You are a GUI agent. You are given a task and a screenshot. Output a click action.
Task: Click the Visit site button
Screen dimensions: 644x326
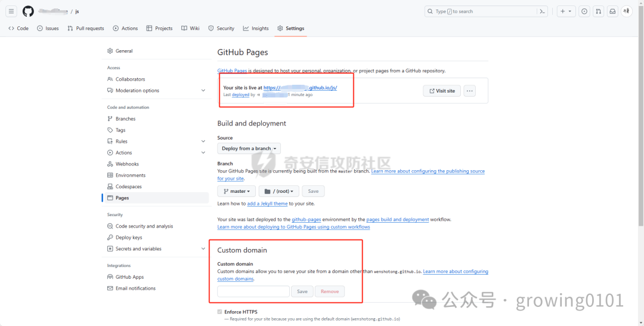coord(442,91)
